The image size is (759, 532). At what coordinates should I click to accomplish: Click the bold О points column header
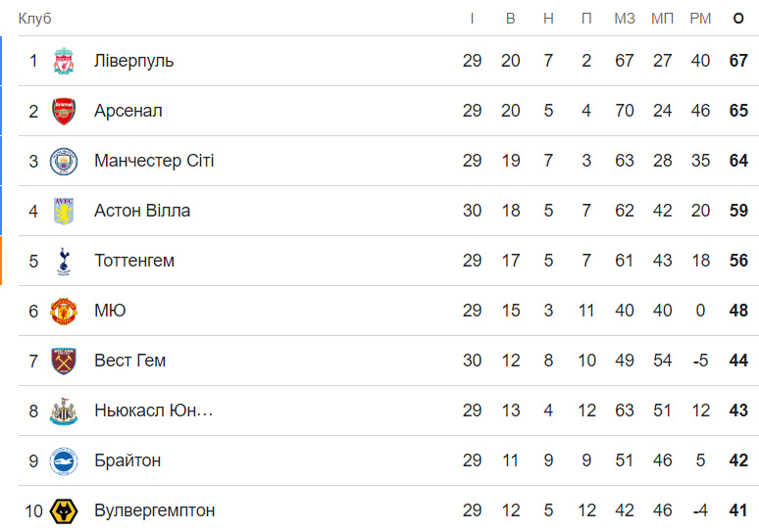click(738, 19)
